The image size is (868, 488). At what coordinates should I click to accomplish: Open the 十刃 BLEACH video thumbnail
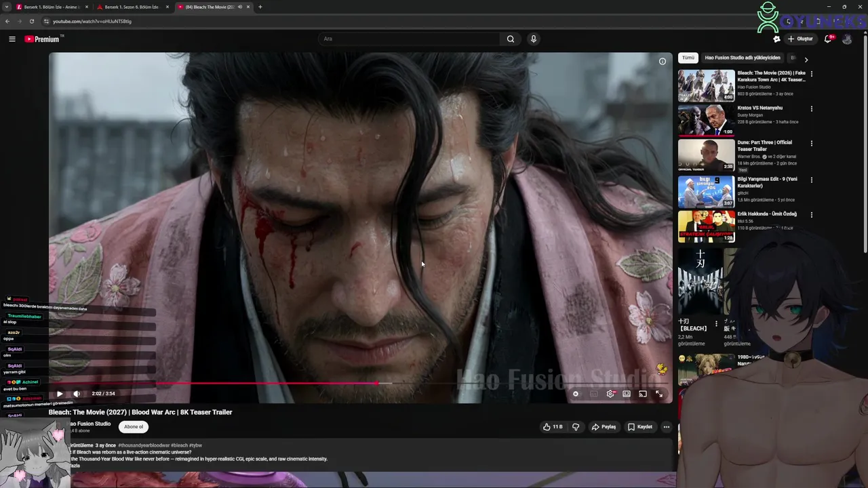[x=701, y=281]
